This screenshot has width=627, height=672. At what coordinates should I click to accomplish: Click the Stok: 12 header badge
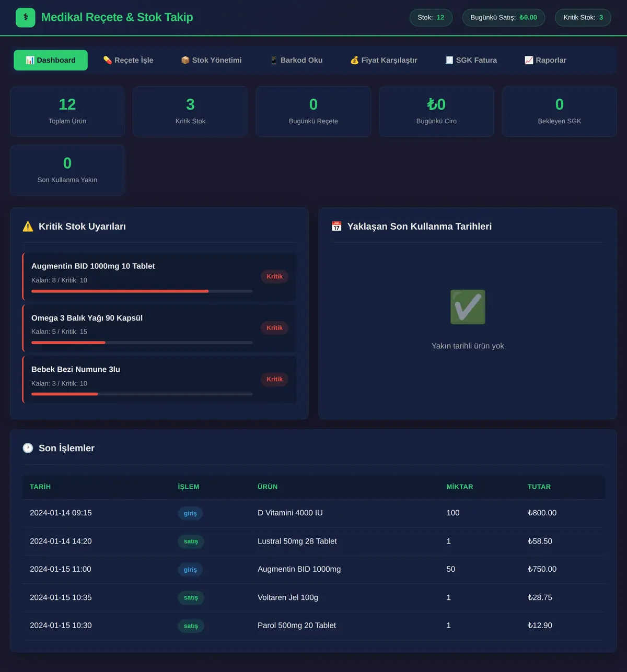tap(431, 17)
